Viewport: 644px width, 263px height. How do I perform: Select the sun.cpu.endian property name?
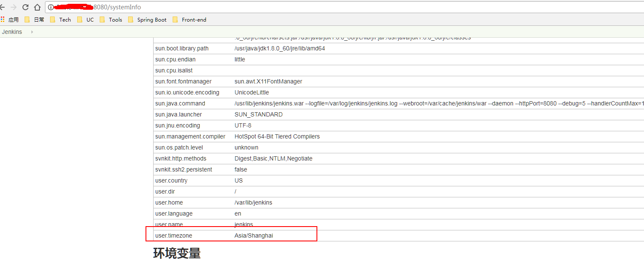(x=175, y=59)
